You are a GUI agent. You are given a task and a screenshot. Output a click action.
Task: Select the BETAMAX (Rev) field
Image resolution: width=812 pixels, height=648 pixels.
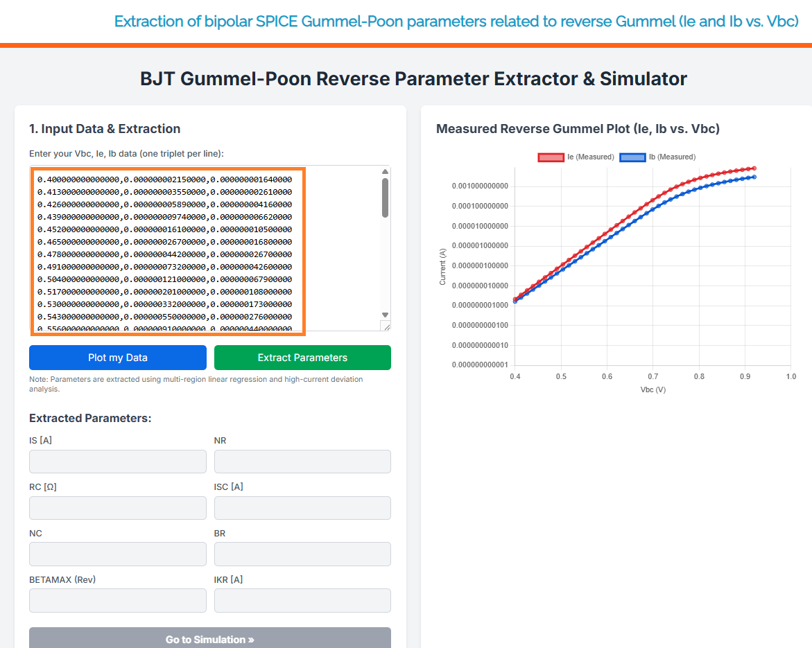(117, 601)
